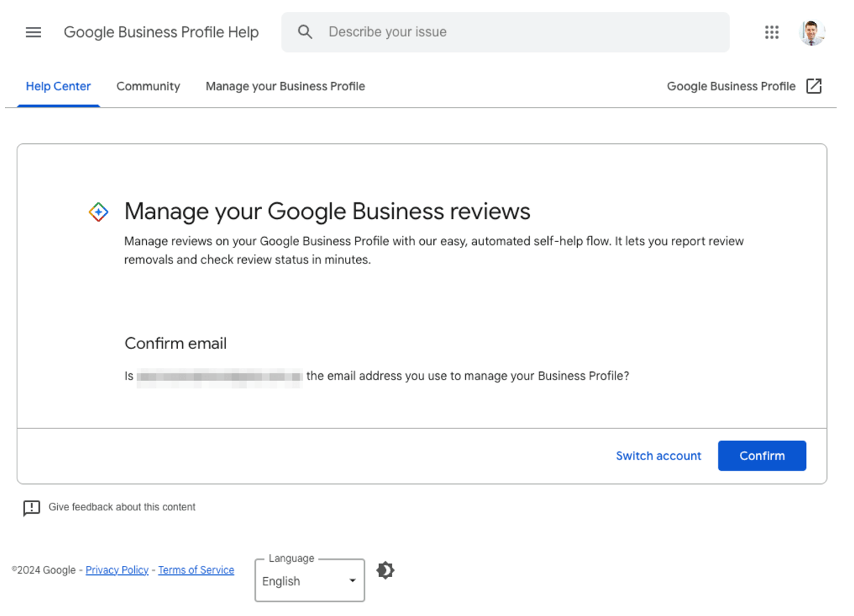Screen dimensions: 854x616
Task: Click Give feedback about this content
Action: click(122, 508)
